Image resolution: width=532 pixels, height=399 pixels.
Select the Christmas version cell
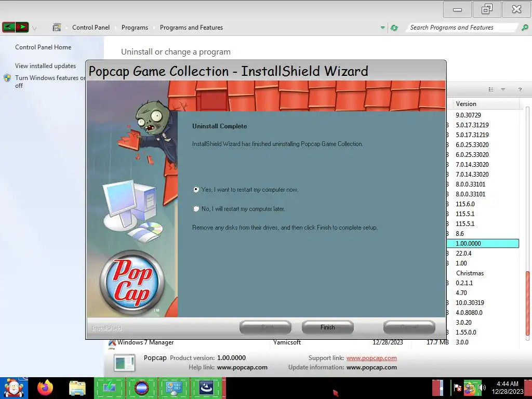470,273
